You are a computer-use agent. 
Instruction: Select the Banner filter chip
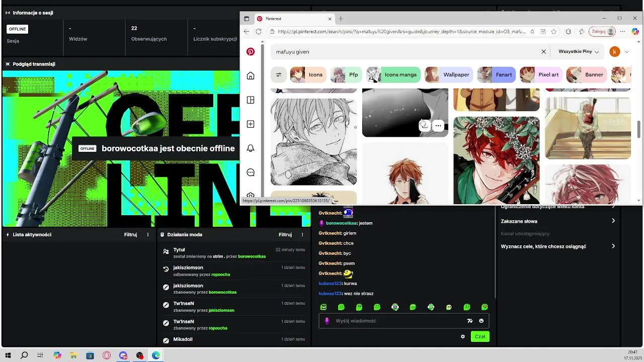tap(586, 75)
